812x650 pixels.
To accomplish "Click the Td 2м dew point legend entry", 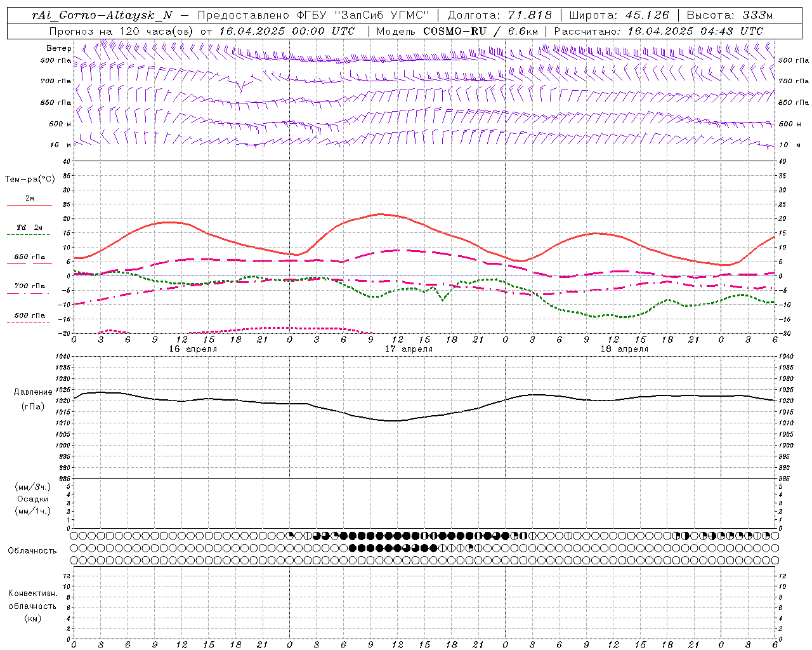I will click(x=30, y=227).
